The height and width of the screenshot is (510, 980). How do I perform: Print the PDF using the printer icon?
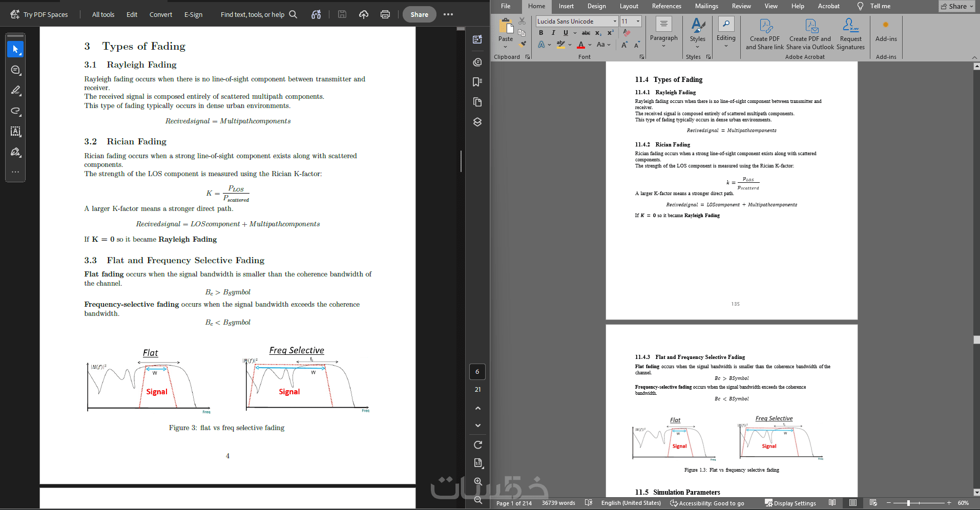(385, 14)
